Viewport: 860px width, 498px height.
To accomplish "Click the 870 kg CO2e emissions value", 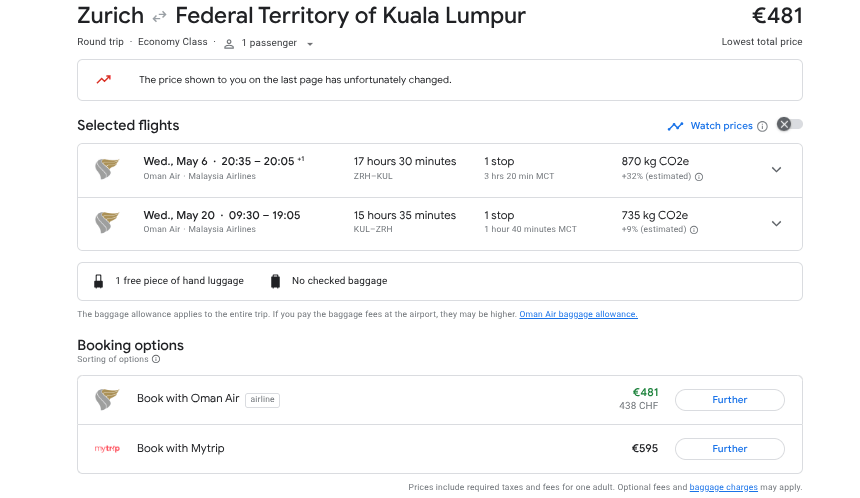I will pyautogui.click(x=655, y=161).
